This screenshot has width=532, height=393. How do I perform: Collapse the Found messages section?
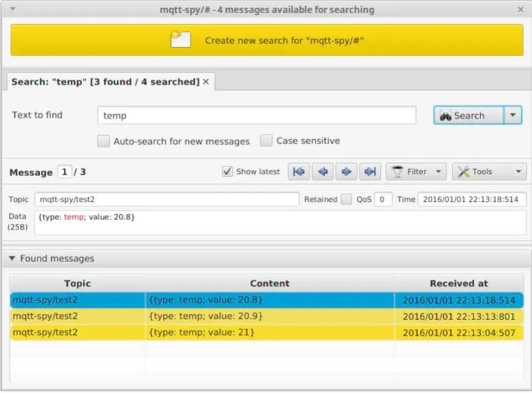tap(12, 258)
